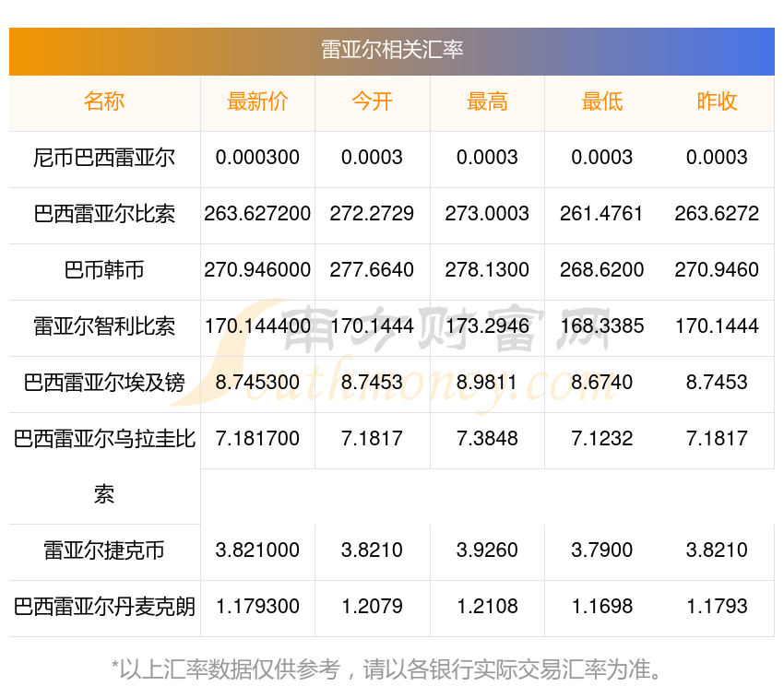This screenshot has width=784, height=698.
Task: Select the 名称 column header
Action: [x=104, y=101]
